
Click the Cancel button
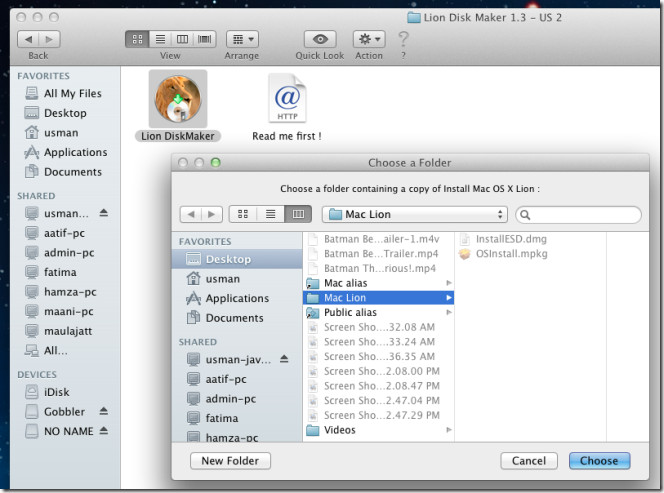pyautogui.click(x=529, y=461)
